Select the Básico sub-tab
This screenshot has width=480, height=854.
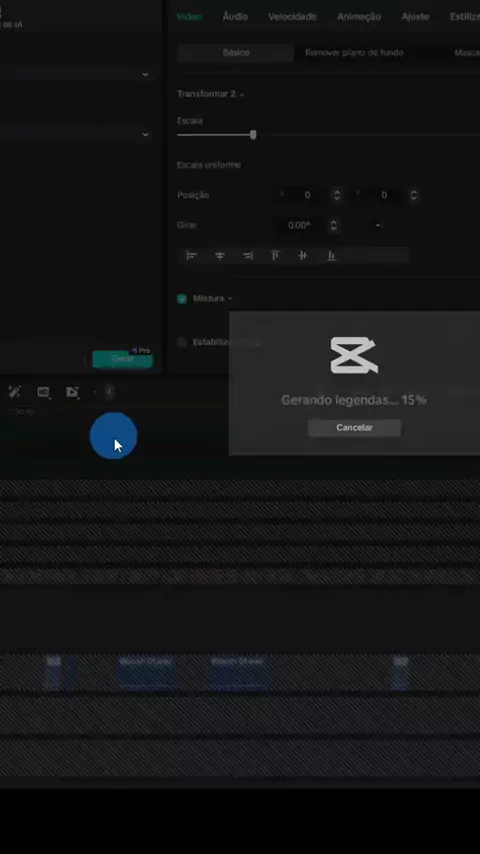(235, 53)
